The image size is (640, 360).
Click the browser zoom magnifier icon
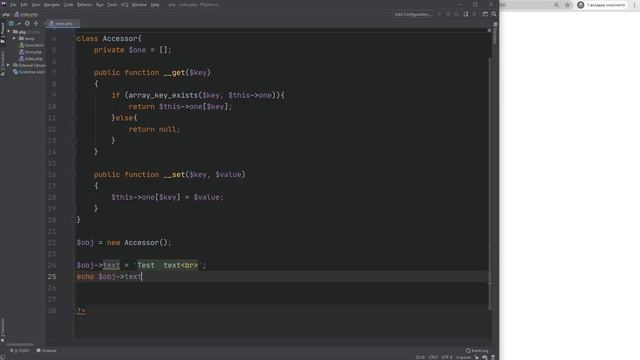[557, 5]
